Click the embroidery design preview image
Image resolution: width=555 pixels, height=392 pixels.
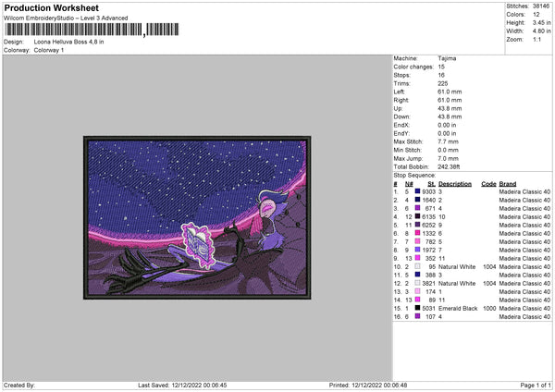tap(197, 217)
